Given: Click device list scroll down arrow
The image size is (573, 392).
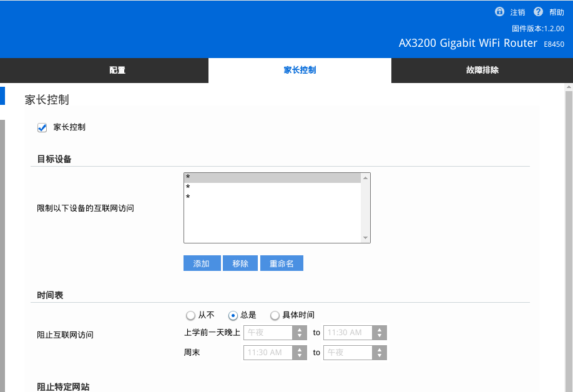Looking at the screenshot, I should [365, 238].
